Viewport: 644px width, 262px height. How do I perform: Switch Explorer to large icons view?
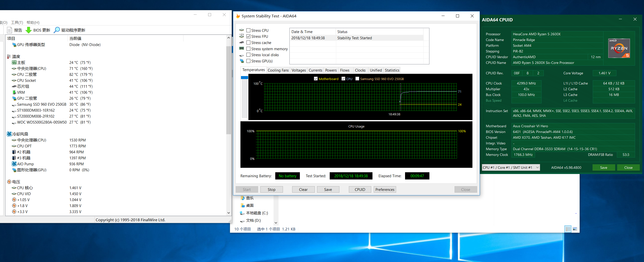coord(575,229)
